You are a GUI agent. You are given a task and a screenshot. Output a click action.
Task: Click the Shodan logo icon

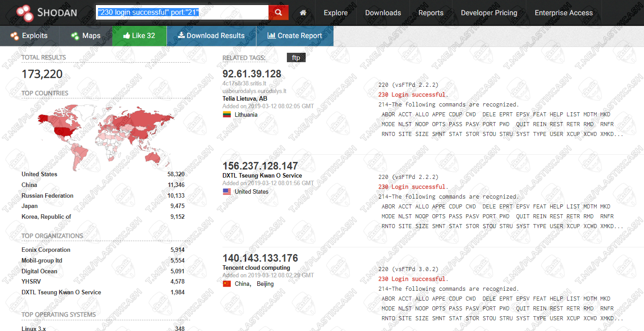click(25, 13)
